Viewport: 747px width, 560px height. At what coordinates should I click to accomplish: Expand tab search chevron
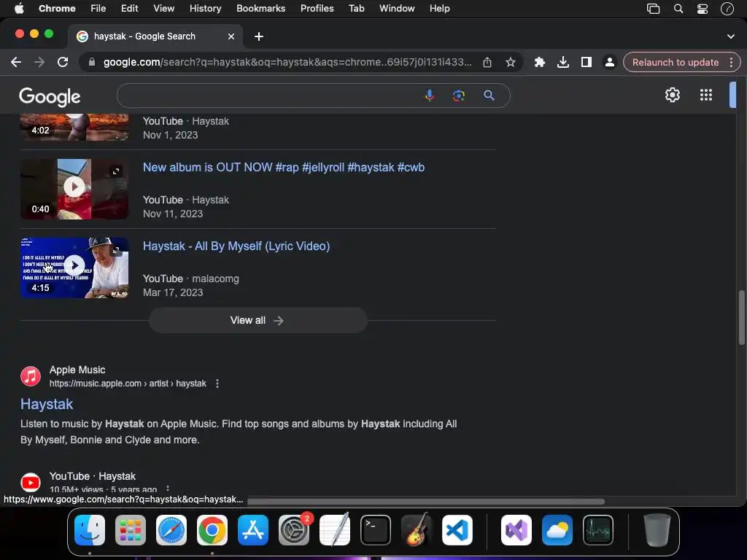731,36
